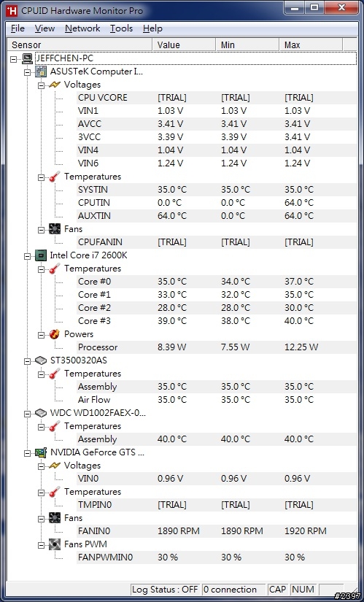Collapse the Powers group
The image size is (364, 602).
(x=41, y=334)
